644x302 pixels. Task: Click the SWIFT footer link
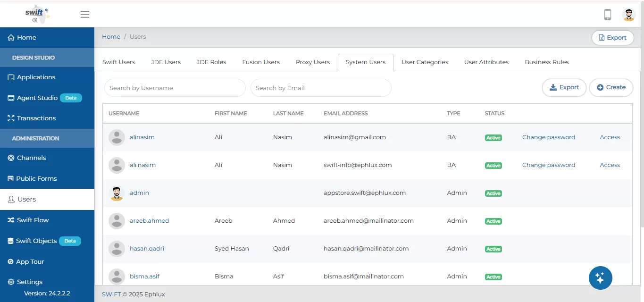click(111, 294)
